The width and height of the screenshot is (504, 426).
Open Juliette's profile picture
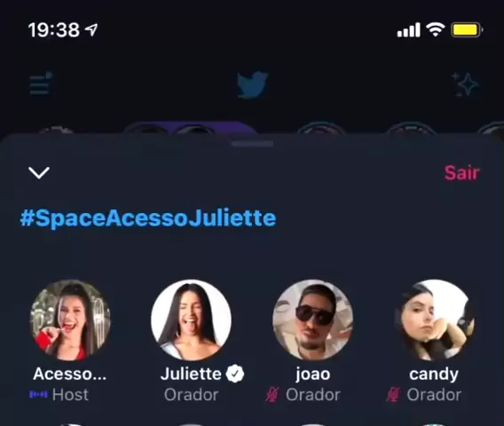tap(192, 320)
